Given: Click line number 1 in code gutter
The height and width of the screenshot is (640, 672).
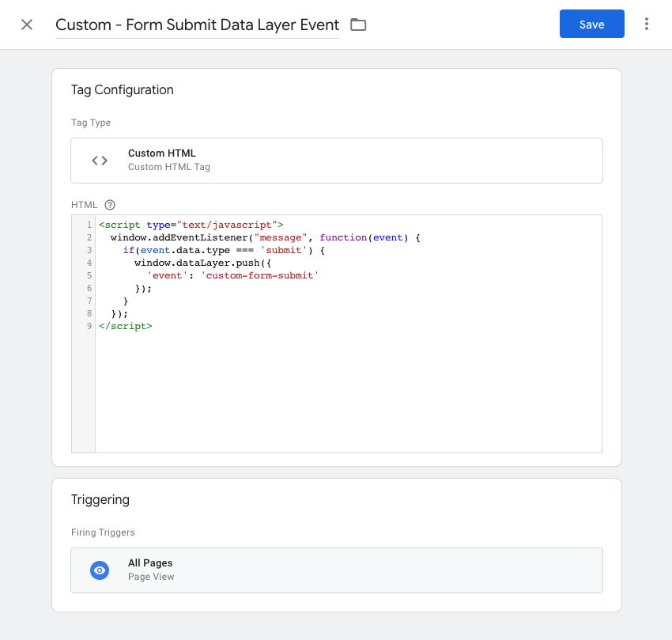Looking at the screenshot, I should click(89, 225).
